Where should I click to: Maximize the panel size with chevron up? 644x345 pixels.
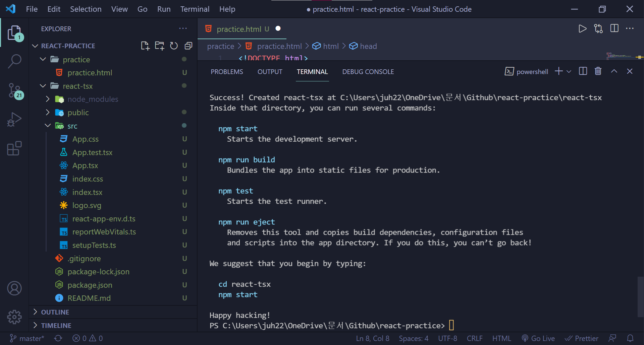coord(614,71)
